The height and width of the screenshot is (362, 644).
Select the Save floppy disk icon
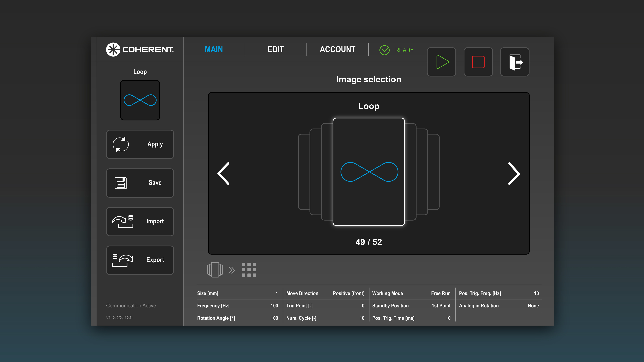pos(121,183)
